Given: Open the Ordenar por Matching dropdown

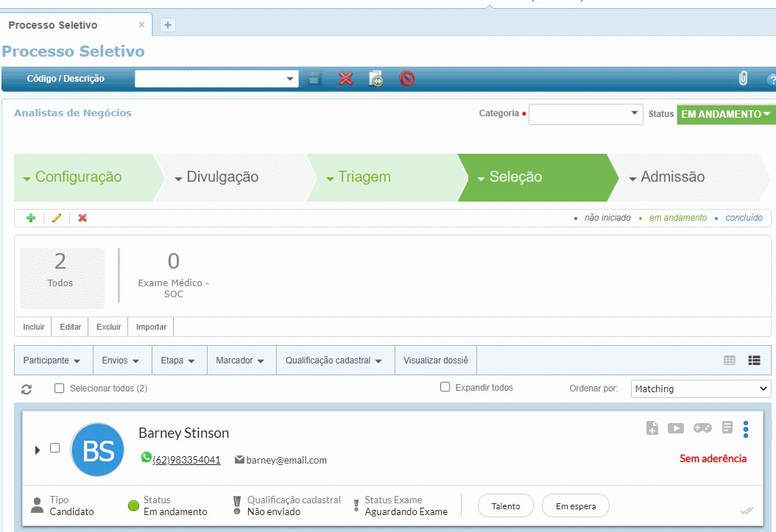Looking at the screenshot, I should (700, 389).
